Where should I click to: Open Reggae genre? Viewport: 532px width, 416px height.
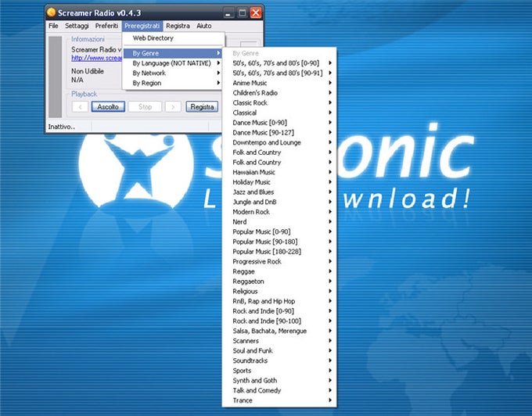(279, 271)
